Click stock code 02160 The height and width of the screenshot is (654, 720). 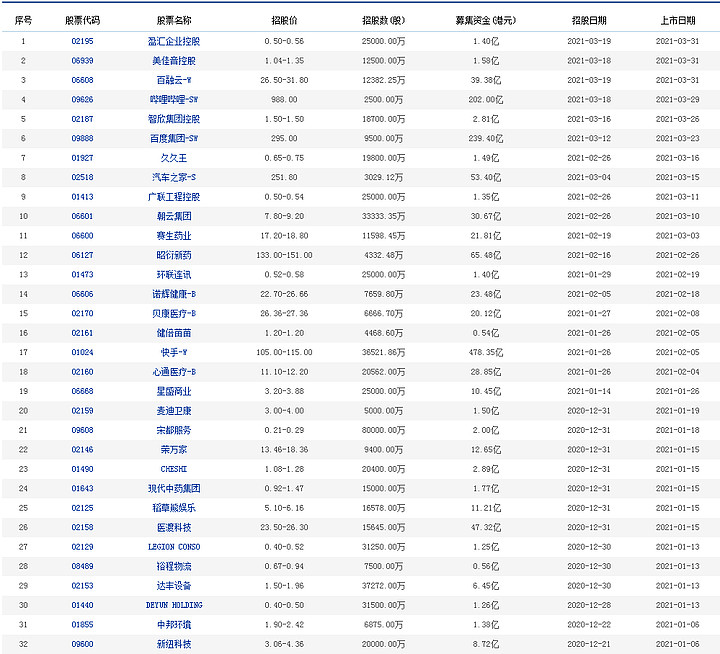tap(82, 372)
